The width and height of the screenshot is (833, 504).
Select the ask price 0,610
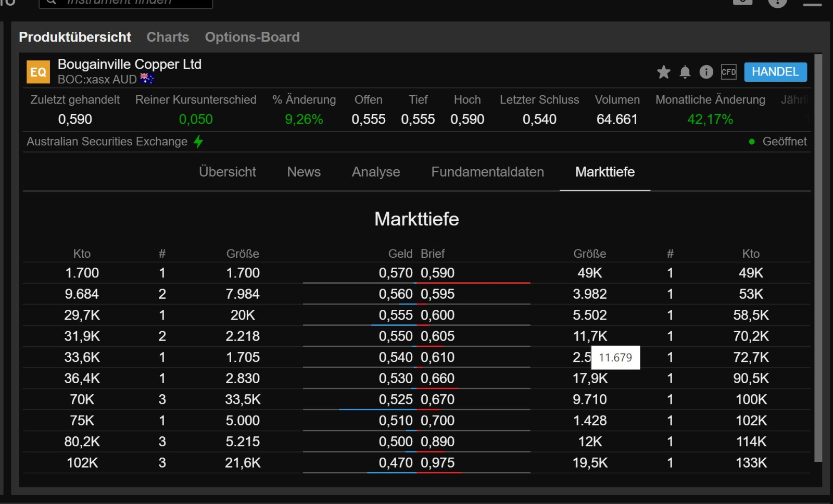point(438,357)
